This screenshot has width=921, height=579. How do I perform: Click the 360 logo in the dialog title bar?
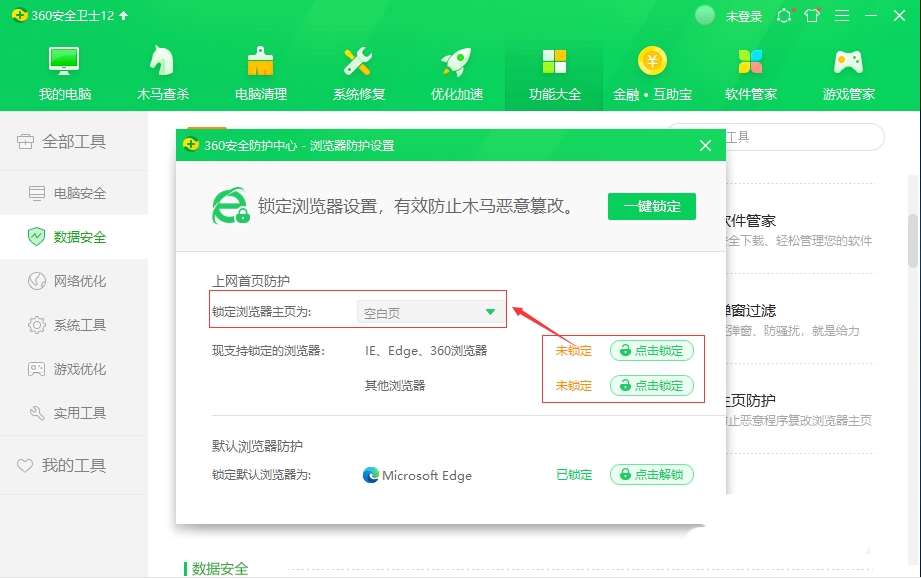click(x=191, y=144)
